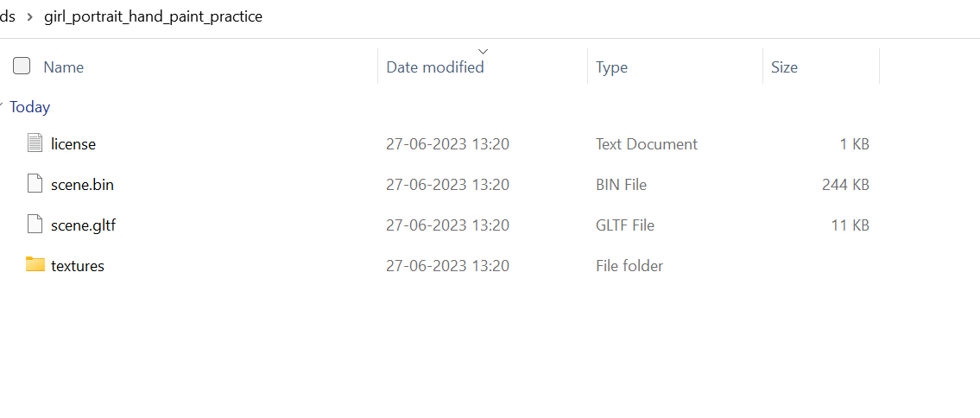Click the breadcrumb chevron before girl_portrait_hand_paint_practice
Screen dimensions: 980x418
tap(29, 17)
